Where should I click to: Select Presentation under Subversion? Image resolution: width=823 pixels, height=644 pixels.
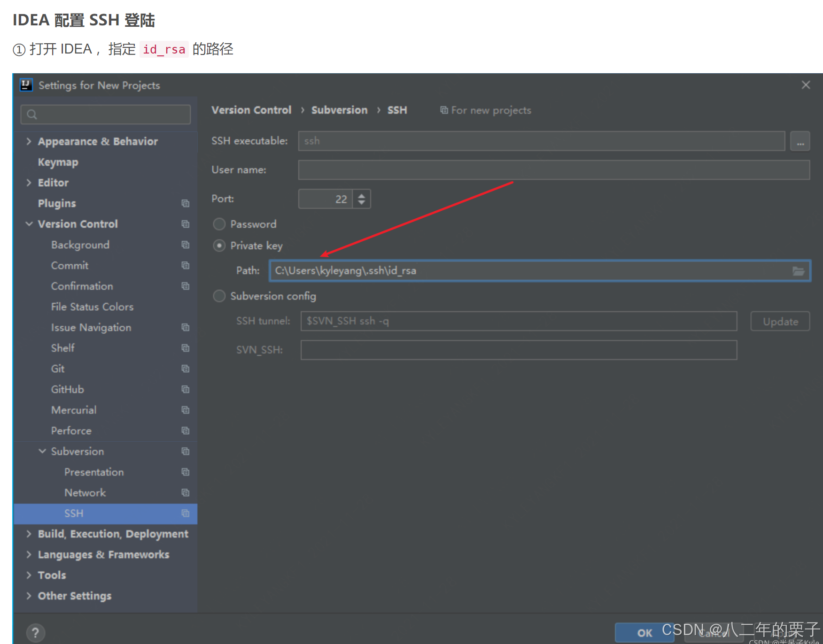(x=94, y=472)
